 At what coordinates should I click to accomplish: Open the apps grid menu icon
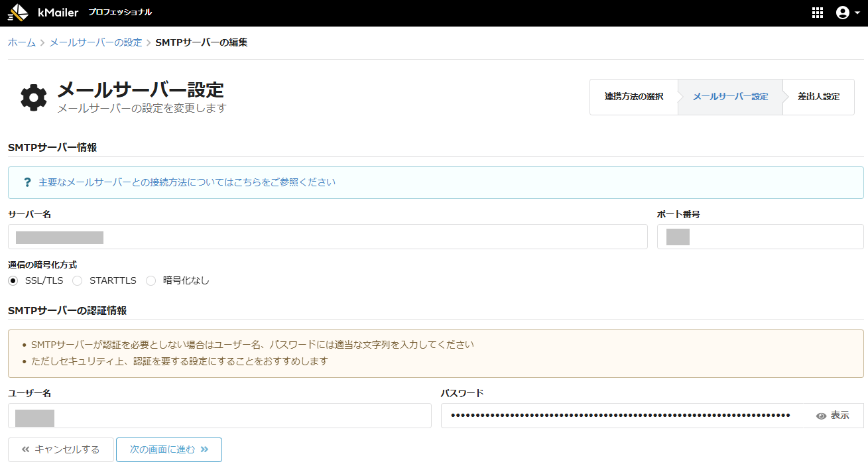click(817, 13)
